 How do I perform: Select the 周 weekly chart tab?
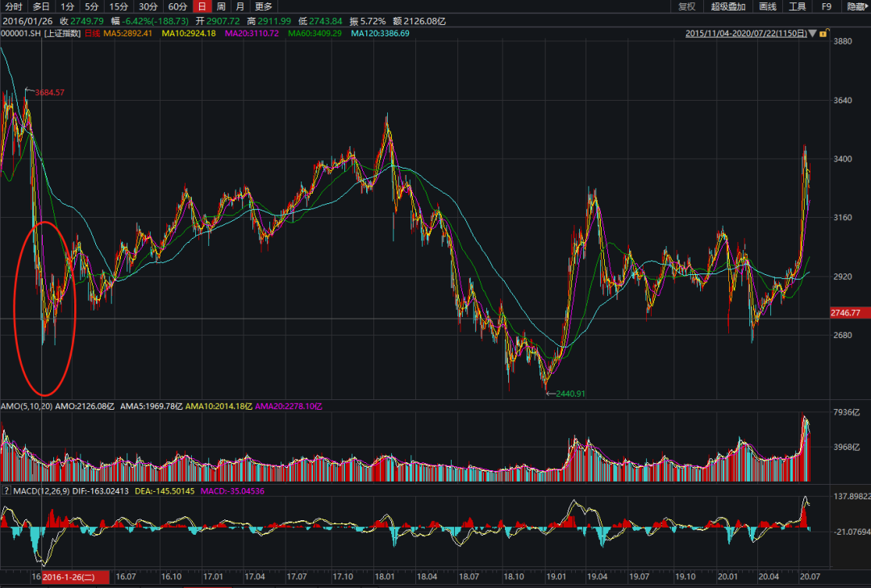[221, 6]
